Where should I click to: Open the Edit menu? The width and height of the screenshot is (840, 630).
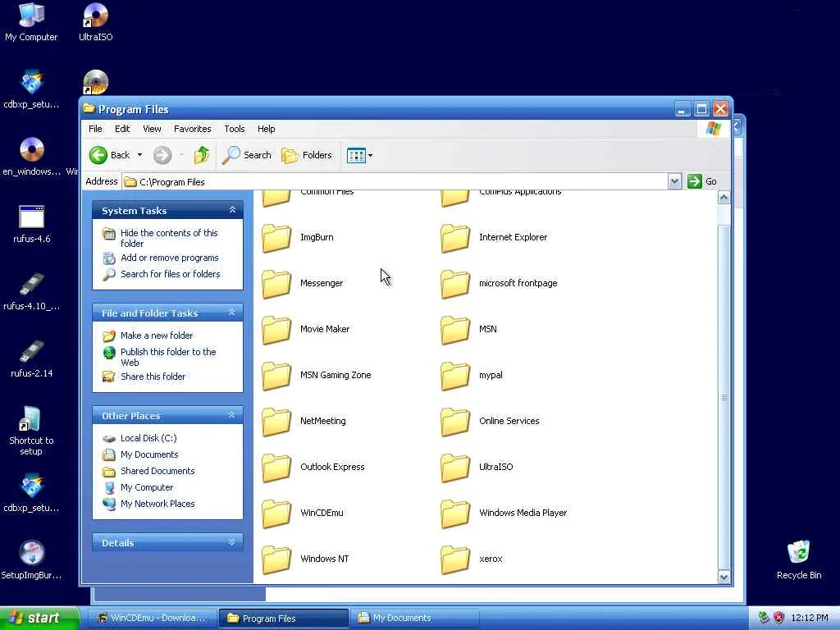coord(122,129)
